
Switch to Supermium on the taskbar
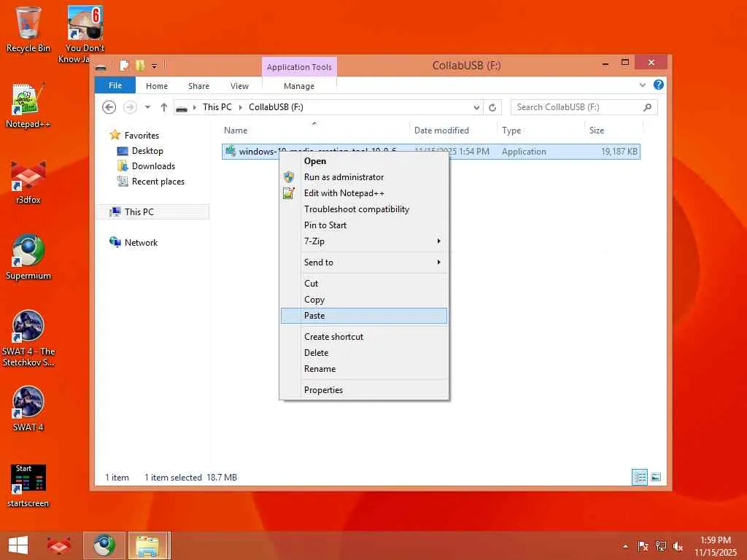[x=104, y=545]
